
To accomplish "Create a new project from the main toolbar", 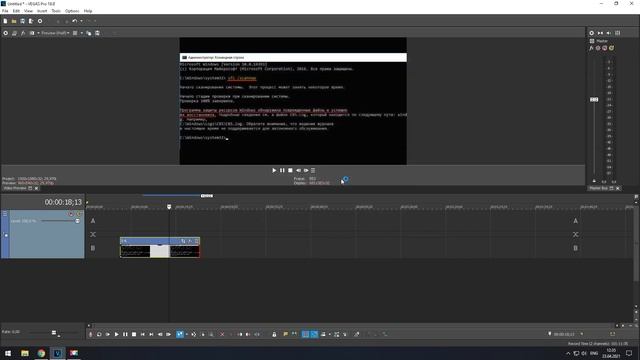I will point(5,21).
